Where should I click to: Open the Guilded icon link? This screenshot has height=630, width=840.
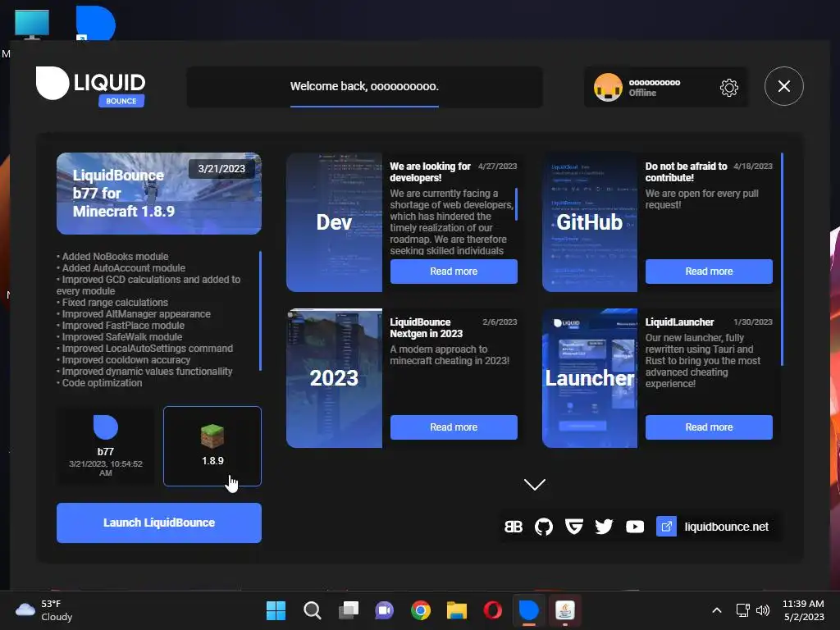[573, 527]
